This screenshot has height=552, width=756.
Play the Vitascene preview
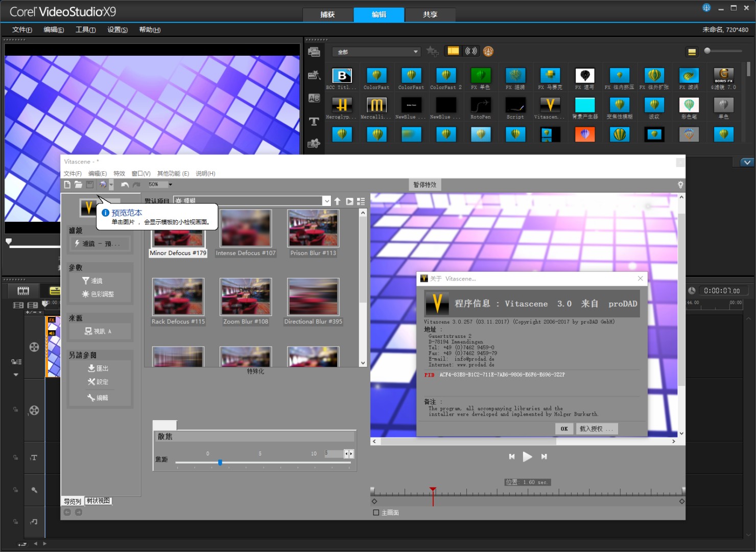(528, 456)
